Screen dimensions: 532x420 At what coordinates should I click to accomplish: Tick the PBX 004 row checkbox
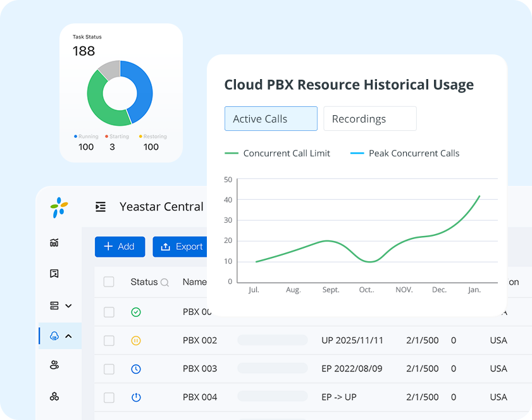(x=109, y=397)
